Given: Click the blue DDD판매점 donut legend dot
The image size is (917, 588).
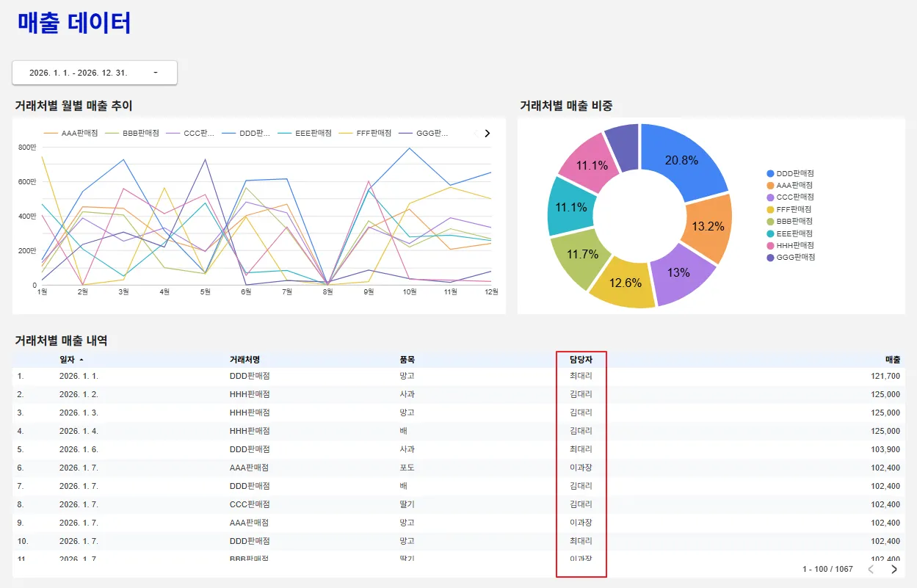Looking at the screenshot, I should click(770, 173).
